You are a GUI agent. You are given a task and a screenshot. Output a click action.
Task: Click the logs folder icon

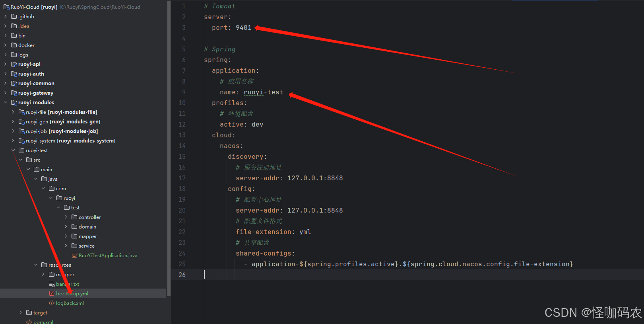[14, 55]
